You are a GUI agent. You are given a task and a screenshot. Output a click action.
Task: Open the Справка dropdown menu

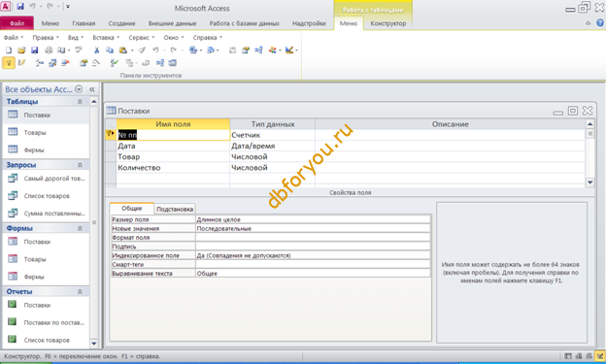pos(208,38)
